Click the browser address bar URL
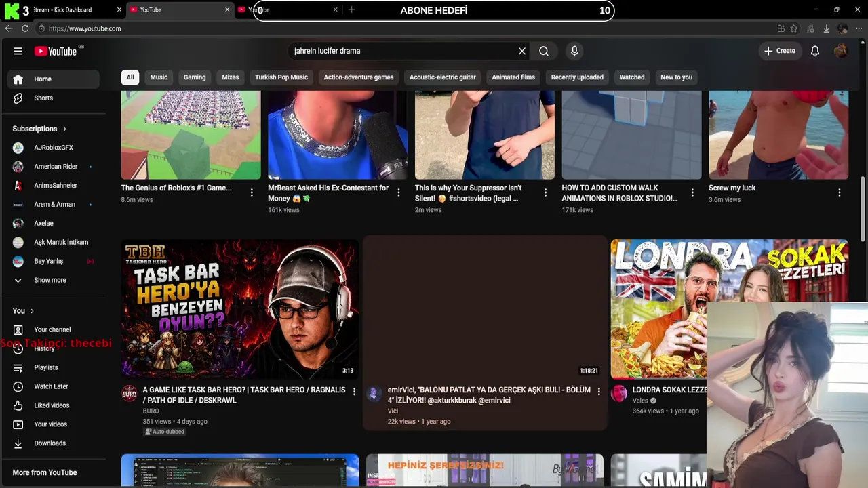 [x=85, y=28]
